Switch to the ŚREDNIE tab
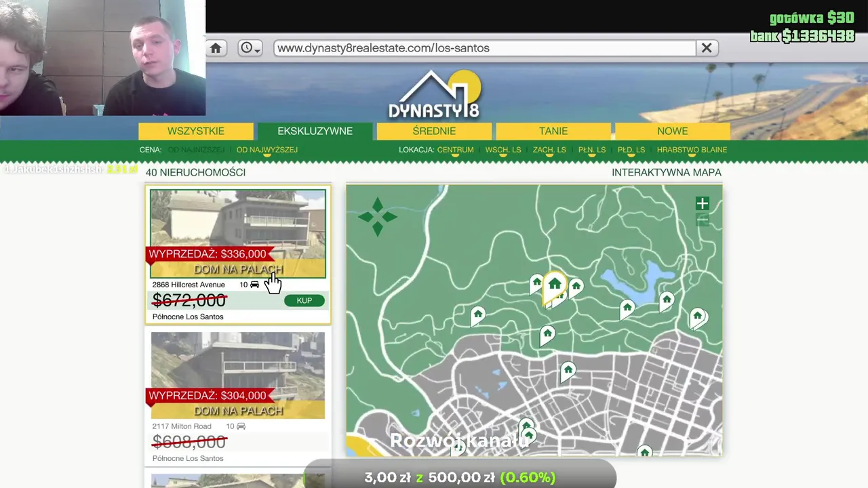Image resolution: width=868 pixels, height=488 pixels. (x=434, y=131)
